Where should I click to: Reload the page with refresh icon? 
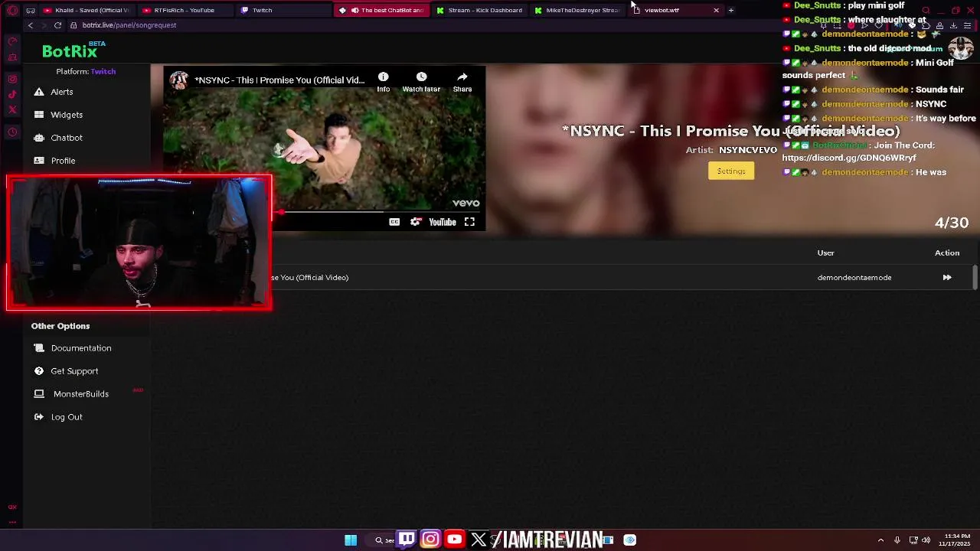pyautogui.click(x=57, y=25)
